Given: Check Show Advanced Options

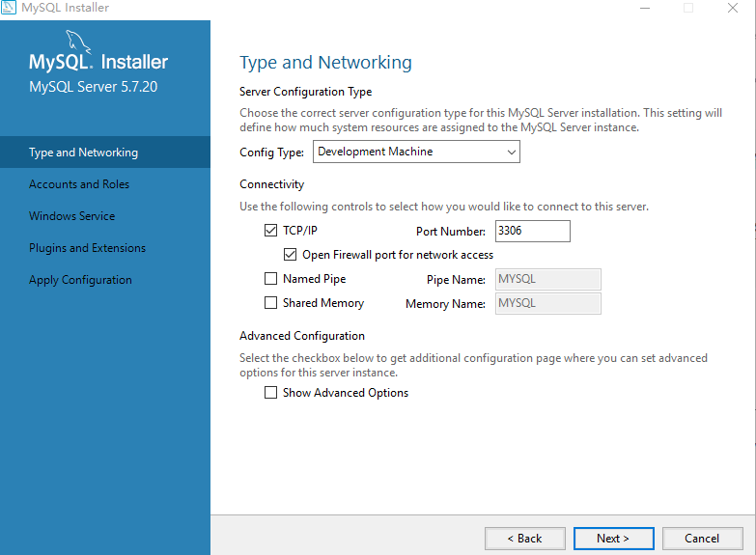Looking at the screenshot, I should pos(270,393).
